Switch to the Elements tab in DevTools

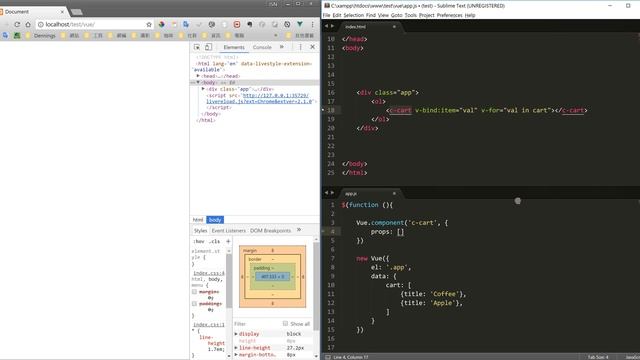coord(234,47)
